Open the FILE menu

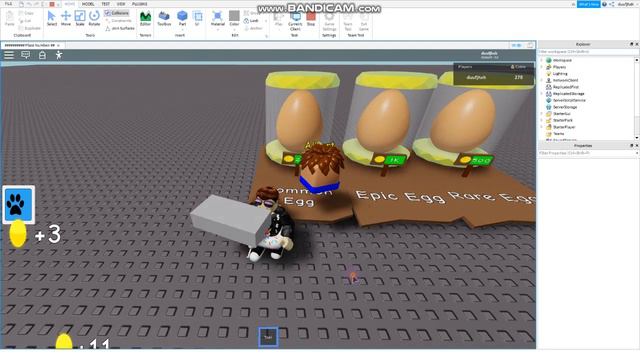click(x=8, y=4)
